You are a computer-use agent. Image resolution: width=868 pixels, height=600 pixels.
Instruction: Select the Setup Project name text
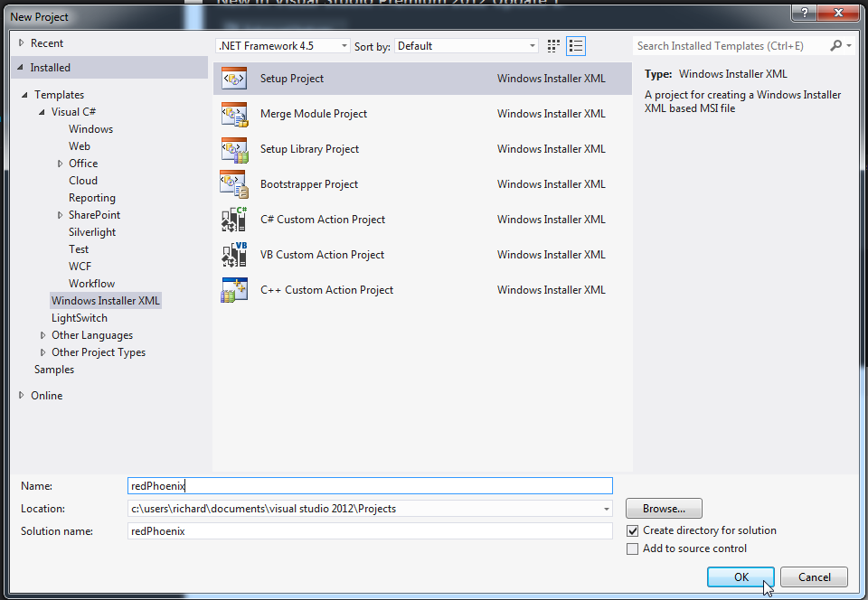click(292, 79)
